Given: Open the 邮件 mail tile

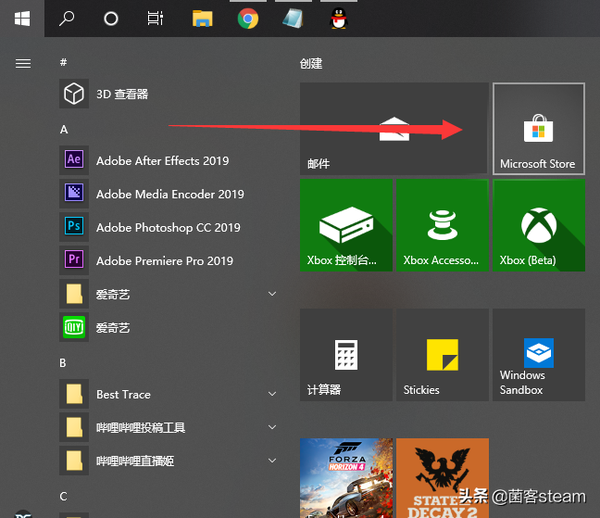Looking at the screenshot, I should [x=394, y=129].
